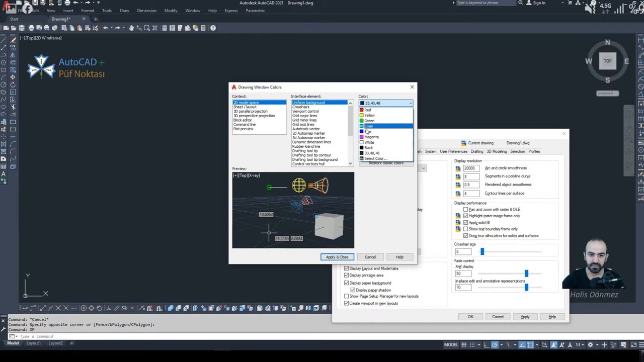Toggle Display paper shadow checkbox
The width and height of the screenshot is (644, 362).
coord(353,290)
